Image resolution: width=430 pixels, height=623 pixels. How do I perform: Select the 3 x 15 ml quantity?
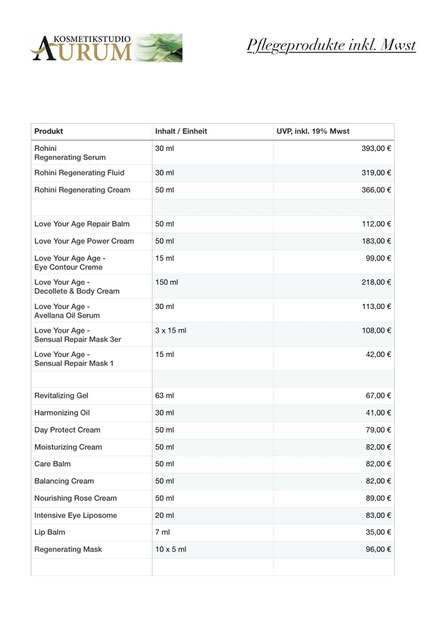click(x=170, y=331)
